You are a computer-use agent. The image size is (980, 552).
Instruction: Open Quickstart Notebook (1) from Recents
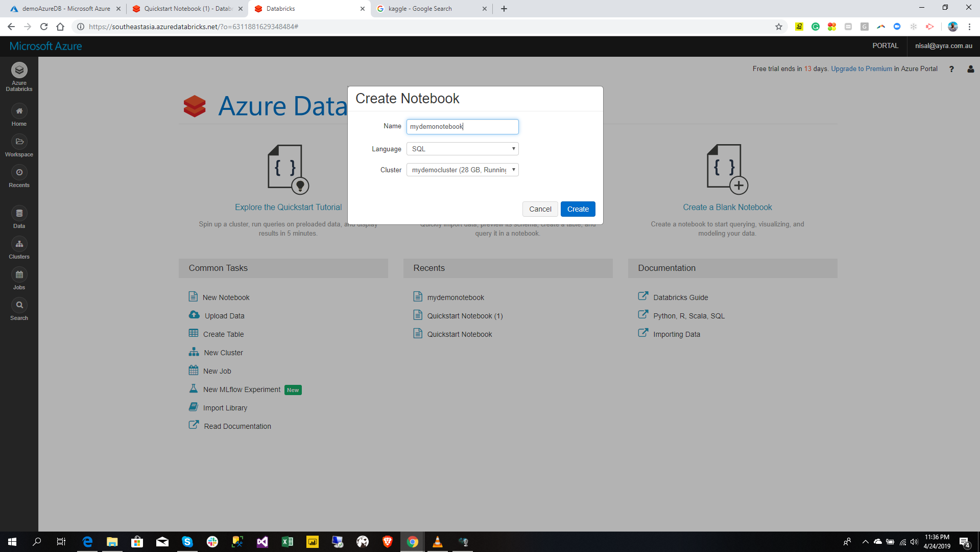tap(458, 315)
